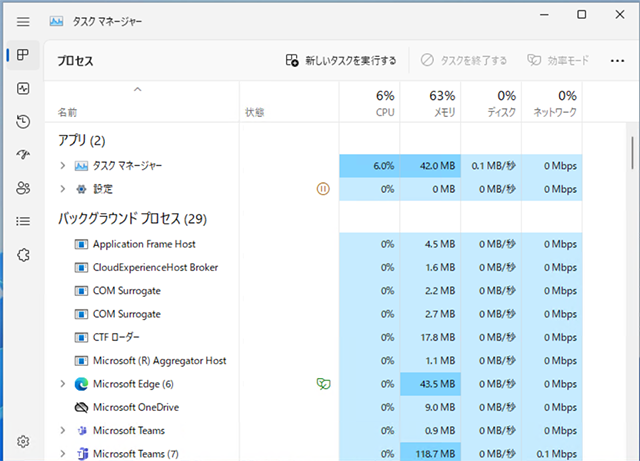Image resolution: width=640 pixels, height=461 pixels.
Task: Open the Startup apps sidebar icon
Action: 23,155
